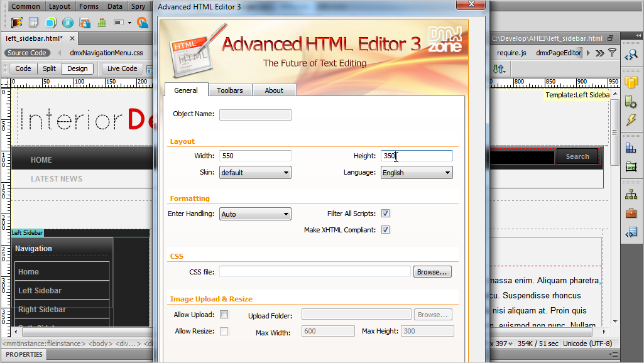Click the blue stacked squares icon
The image size is (644, 363).
pos(50,23)
